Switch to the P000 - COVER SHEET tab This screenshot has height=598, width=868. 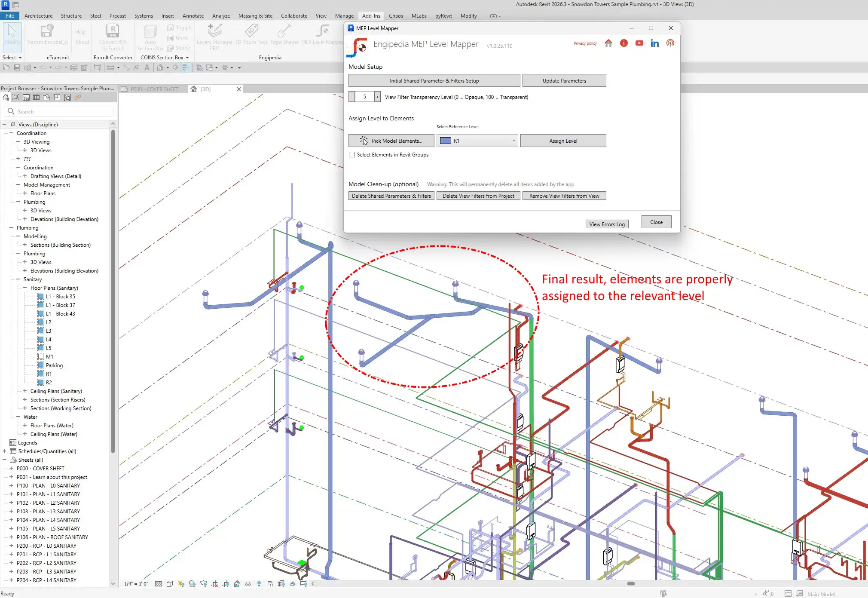[154, 89]
